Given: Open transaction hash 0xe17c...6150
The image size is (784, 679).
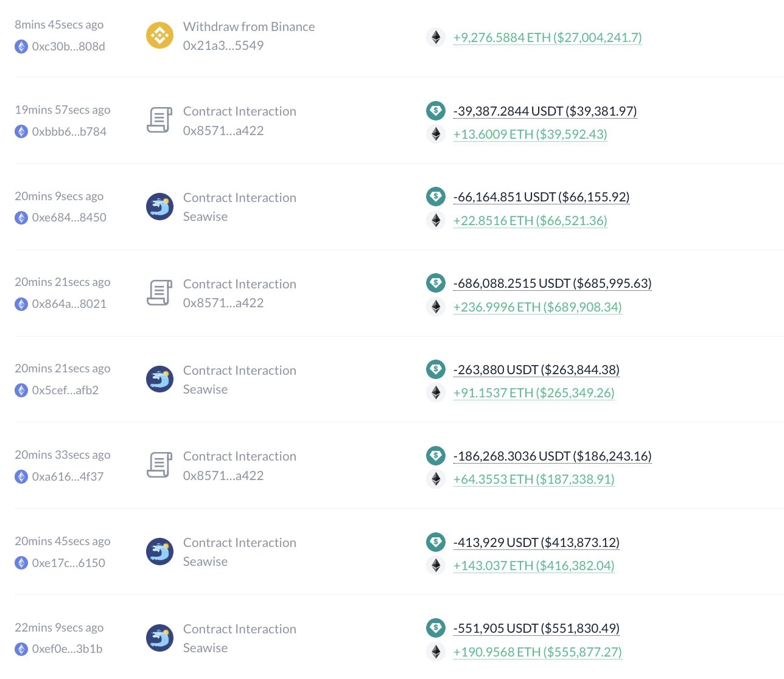Looking at the screenshot, I should point(68,563).
